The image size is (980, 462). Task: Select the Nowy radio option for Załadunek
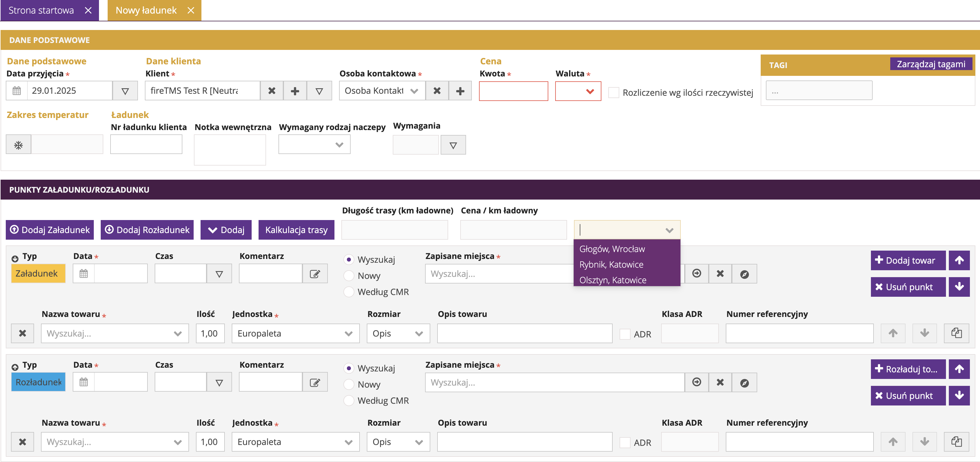349,276
